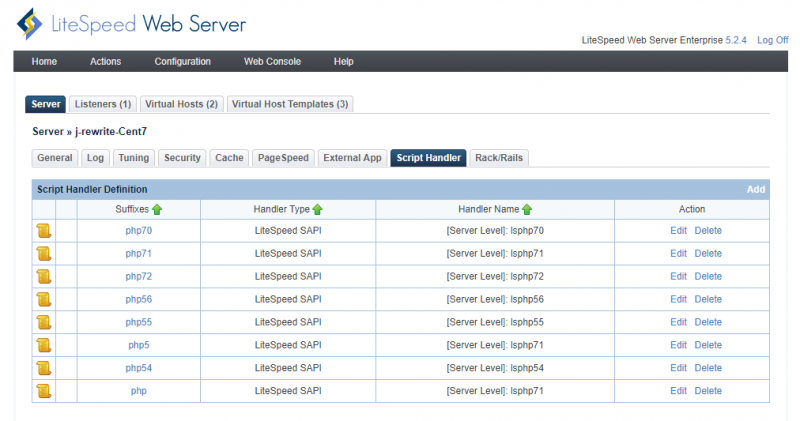The width and height of the screenshot is (800, 421).
Task: Click the script icon in the php54 row
Action: (x=44, y=368)
